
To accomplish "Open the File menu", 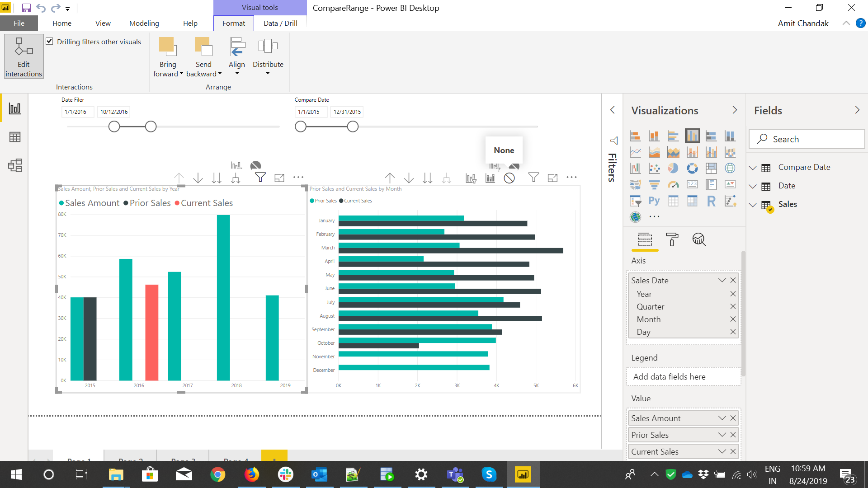I will pyautogui.click(x=19, y=23).
